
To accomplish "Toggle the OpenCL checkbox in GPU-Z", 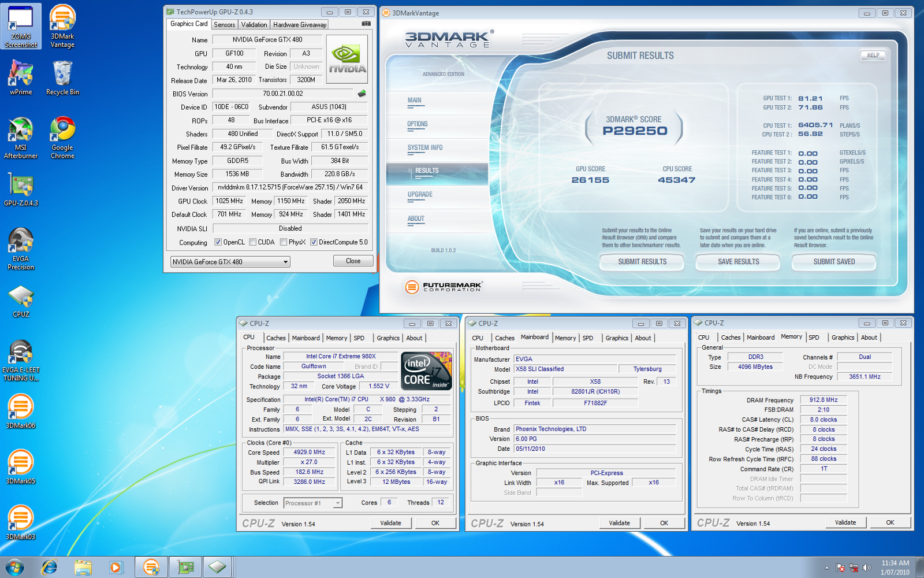I will pyautogui.click(x=218, y=242).
